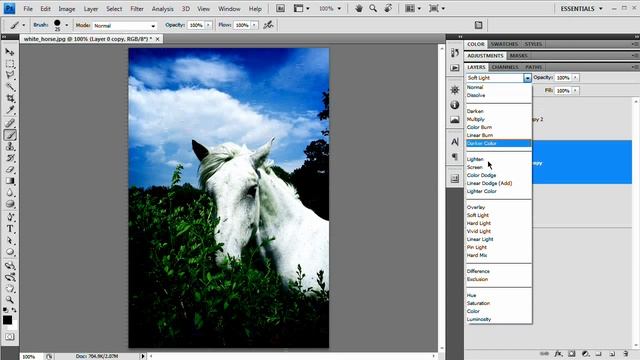
Task: Select the Gradient tool
Action: (10, 181)
